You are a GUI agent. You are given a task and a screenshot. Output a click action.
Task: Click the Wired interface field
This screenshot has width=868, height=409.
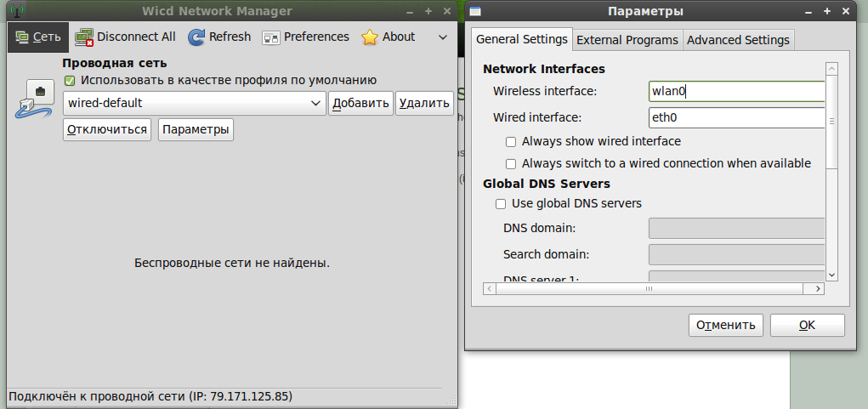point(736,118)
